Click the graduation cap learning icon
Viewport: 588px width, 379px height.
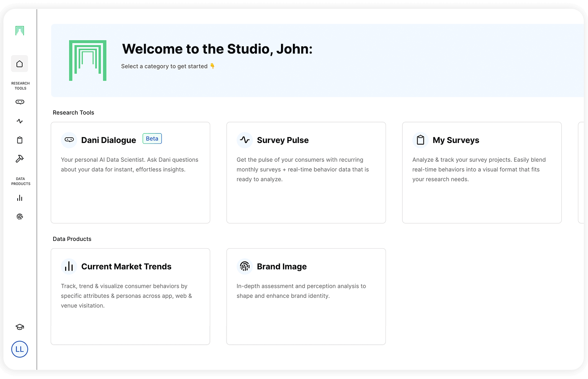[x=20, y=327]
